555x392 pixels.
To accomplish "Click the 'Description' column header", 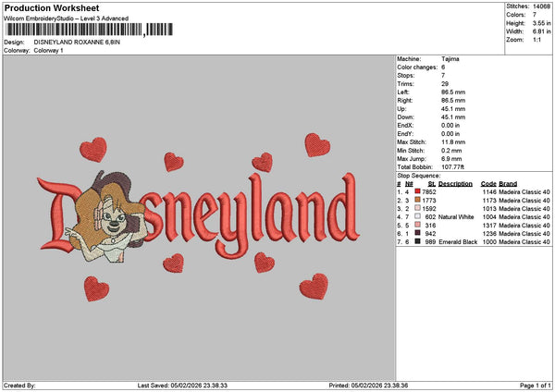I will coord(455,184).
